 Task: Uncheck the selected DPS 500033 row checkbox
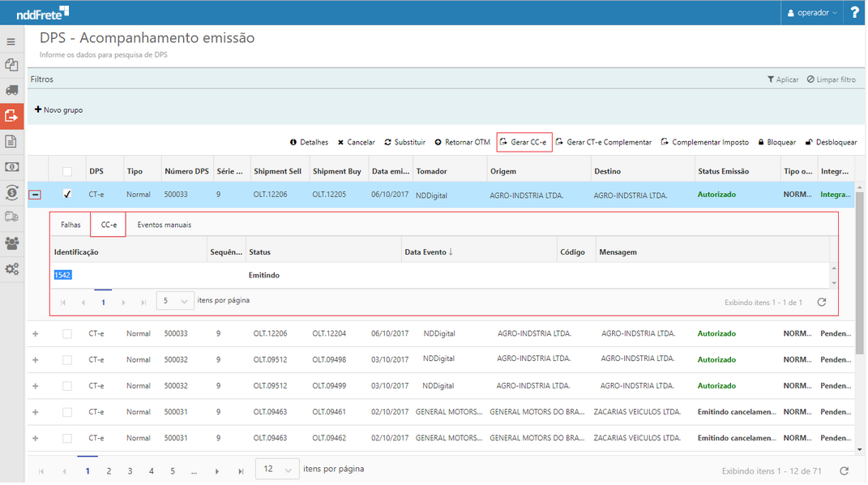[x=67, y=195]
